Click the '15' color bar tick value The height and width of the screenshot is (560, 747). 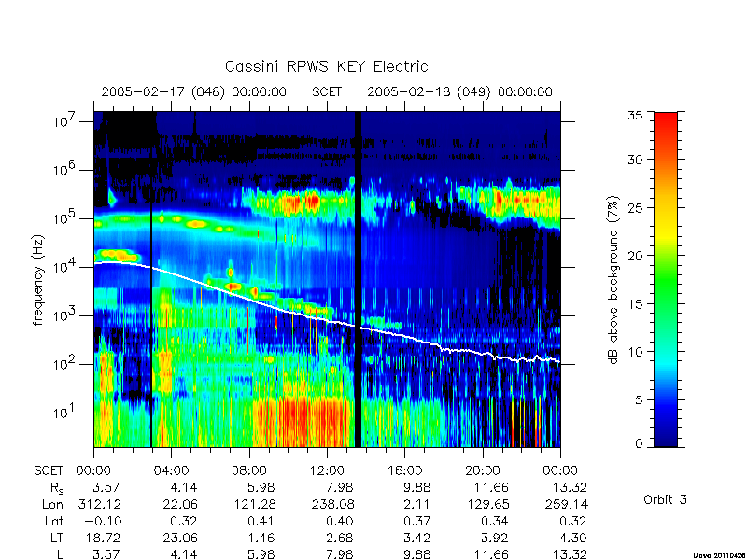(x=635, y=304)
